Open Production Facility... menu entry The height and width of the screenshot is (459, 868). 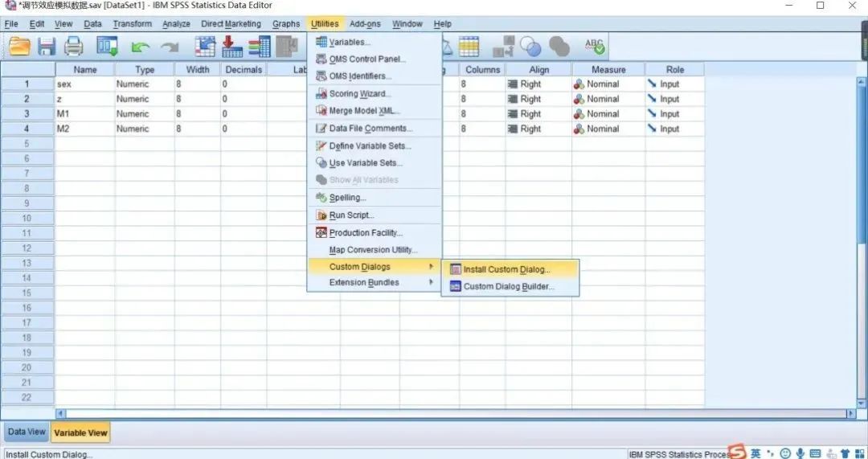[375, 233]
